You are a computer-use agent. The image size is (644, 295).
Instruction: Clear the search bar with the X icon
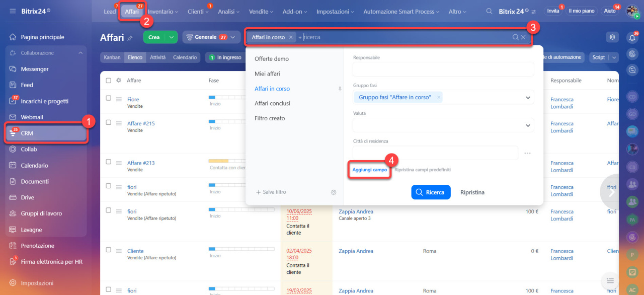point(523,37)
